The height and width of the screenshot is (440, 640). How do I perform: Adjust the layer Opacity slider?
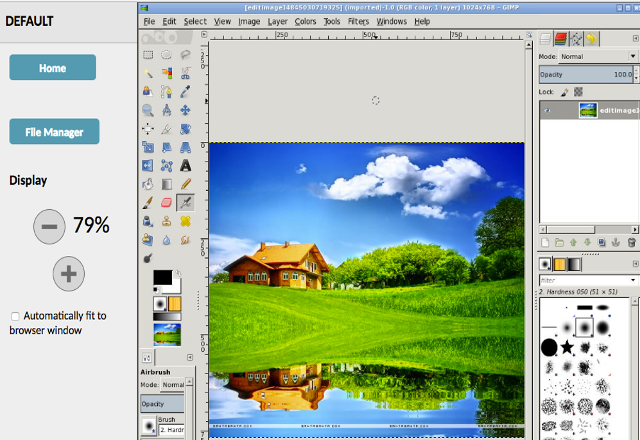586,74
